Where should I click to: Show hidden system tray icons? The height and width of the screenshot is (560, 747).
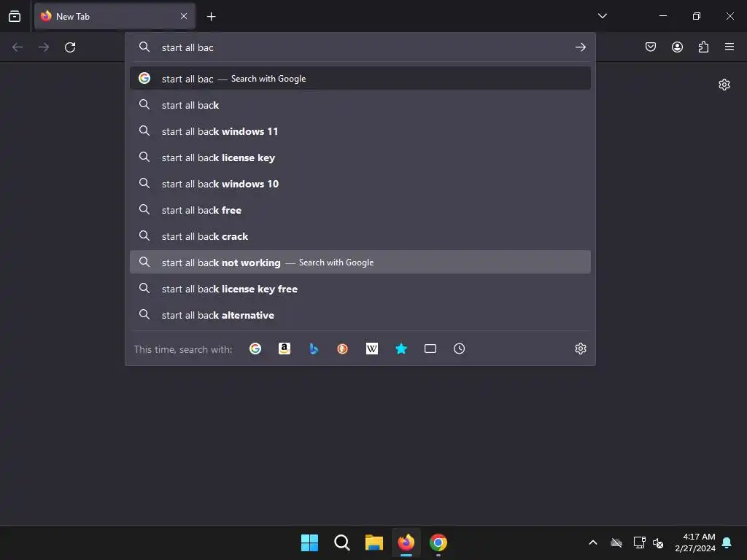593,542
